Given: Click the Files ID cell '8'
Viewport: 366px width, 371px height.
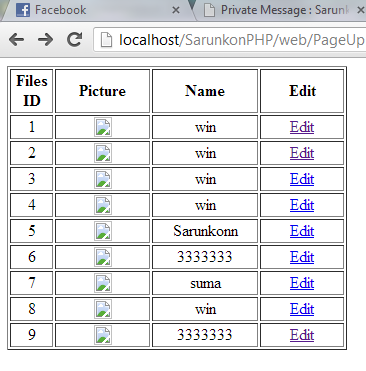Looking at the screenshot, I should coord(32,309).
